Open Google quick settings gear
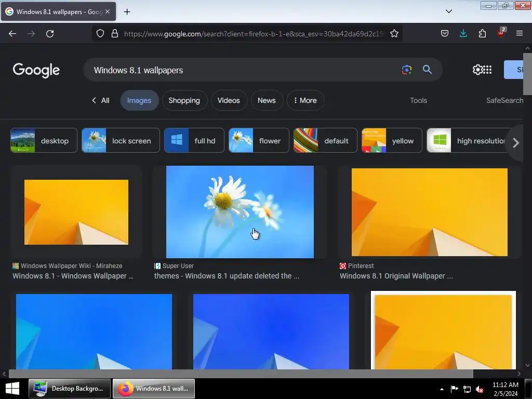Viewport: 532px width, 399px height. pyautogui.click(x=477, y=70)
